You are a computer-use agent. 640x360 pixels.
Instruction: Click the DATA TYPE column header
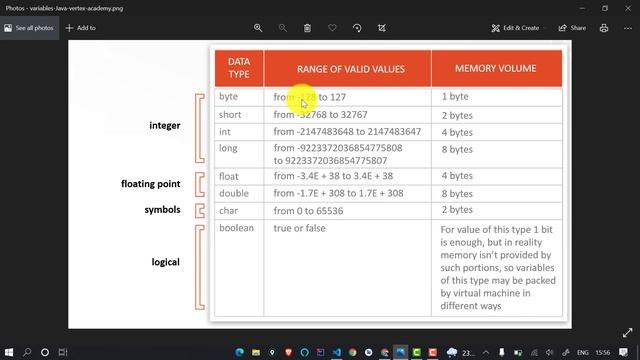[x=239, y=68]
